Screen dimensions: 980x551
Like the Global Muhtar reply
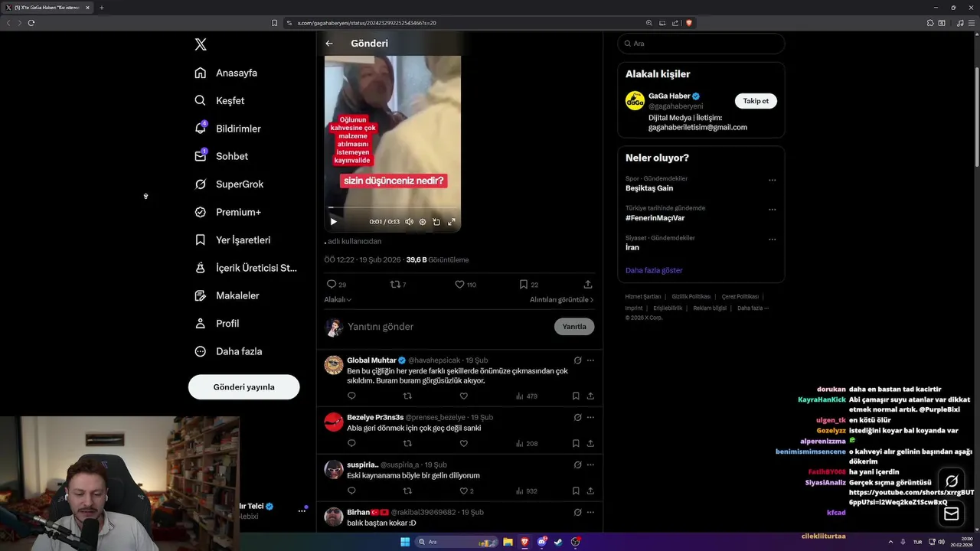[x=463, y=396]
